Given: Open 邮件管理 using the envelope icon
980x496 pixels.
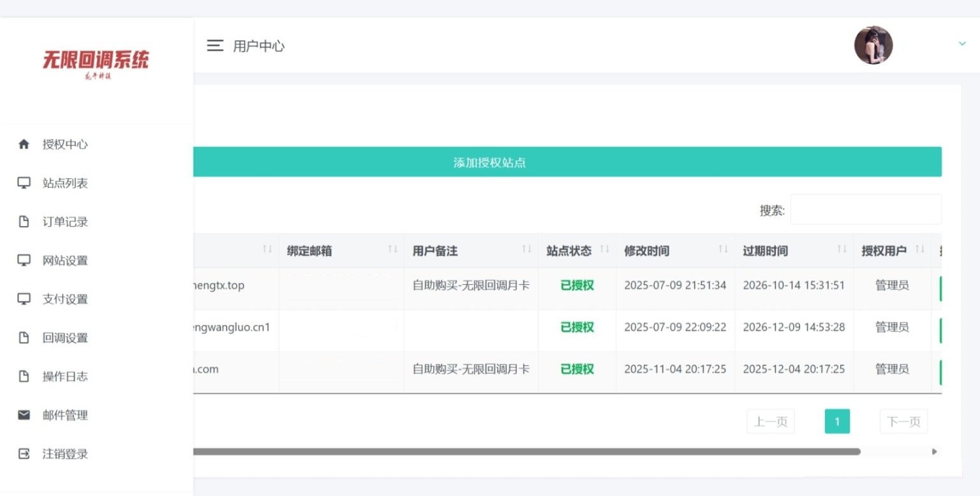Looking at the screenshot, I should (24, 415).
